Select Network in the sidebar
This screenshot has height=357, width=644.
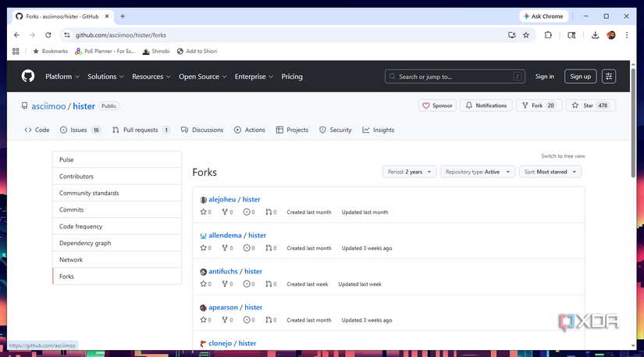coord(117,259)
